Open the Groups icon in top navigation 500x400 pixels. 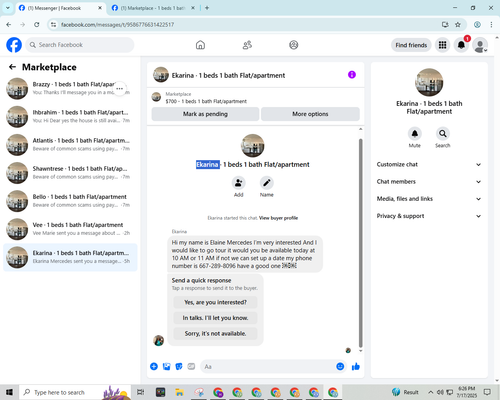tap(294, 45)
